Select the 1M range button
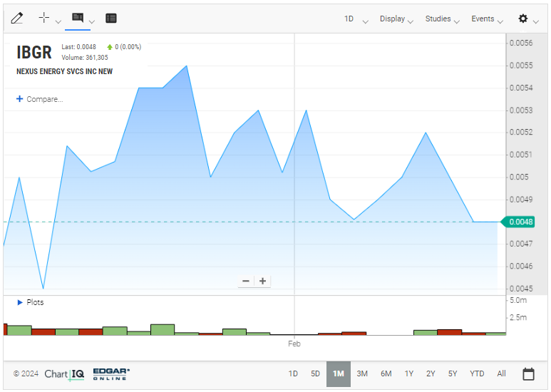551x392 pixels. (339, 373)
